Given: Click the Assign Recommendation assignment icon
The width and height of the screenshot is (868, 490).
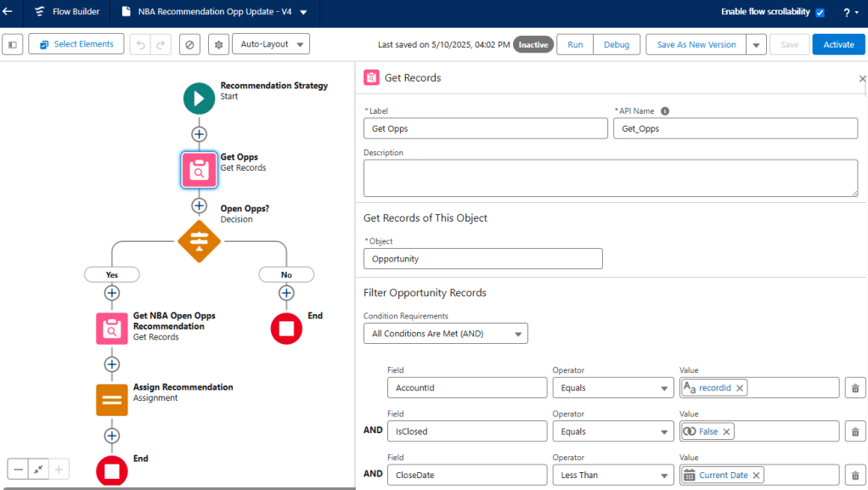Looking at the screenshot, I should pyautogui.click(x=111, y=399).
